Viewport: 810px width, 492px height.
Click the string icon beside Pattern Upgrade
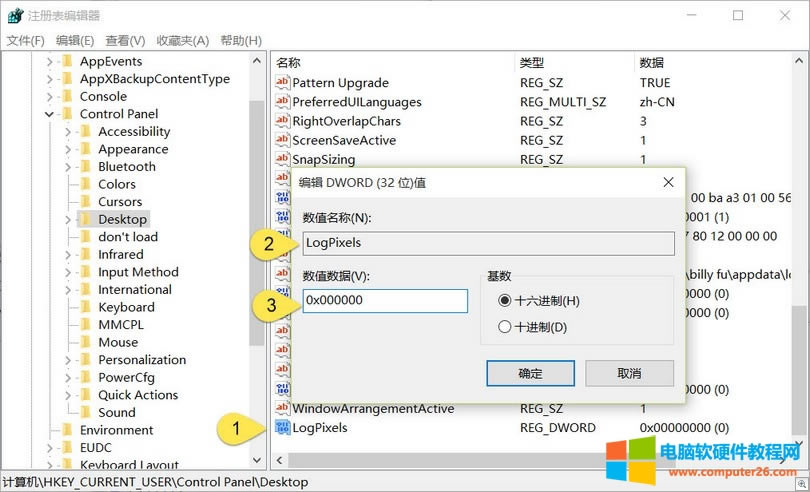tap(282, 83)
